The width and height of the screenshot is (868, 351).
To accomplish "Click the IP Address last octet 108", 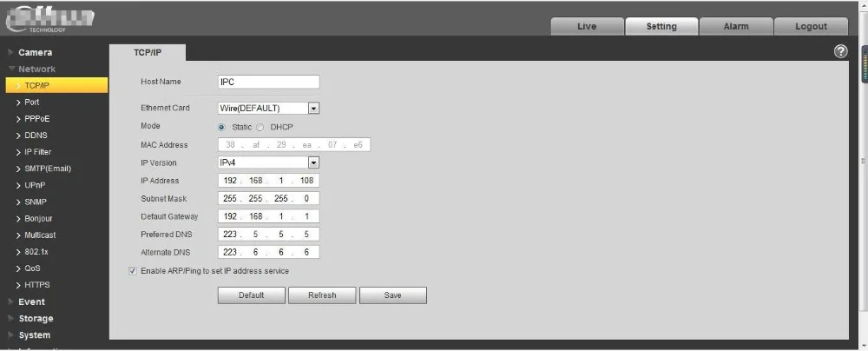I will (x=306, y=180).
